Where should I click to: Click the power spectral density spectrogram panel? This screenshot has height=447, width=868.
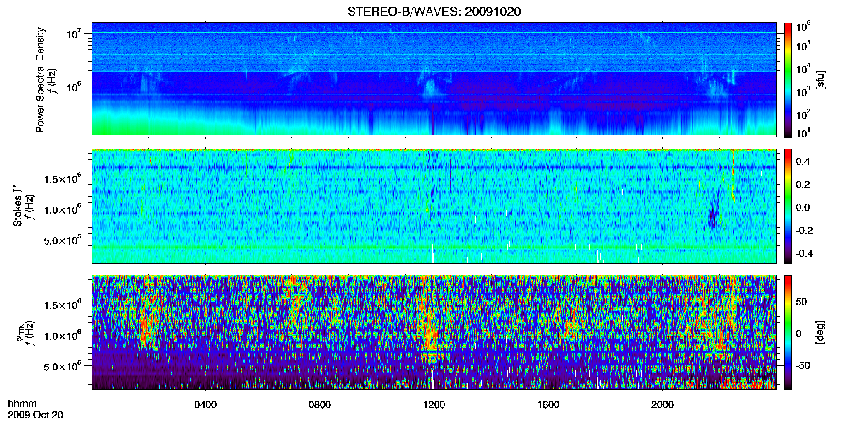[x=434, y=79]
